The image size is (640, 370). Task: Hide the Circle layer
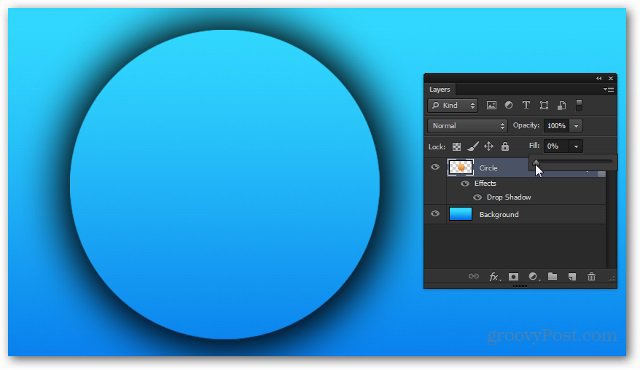[435, 167]
